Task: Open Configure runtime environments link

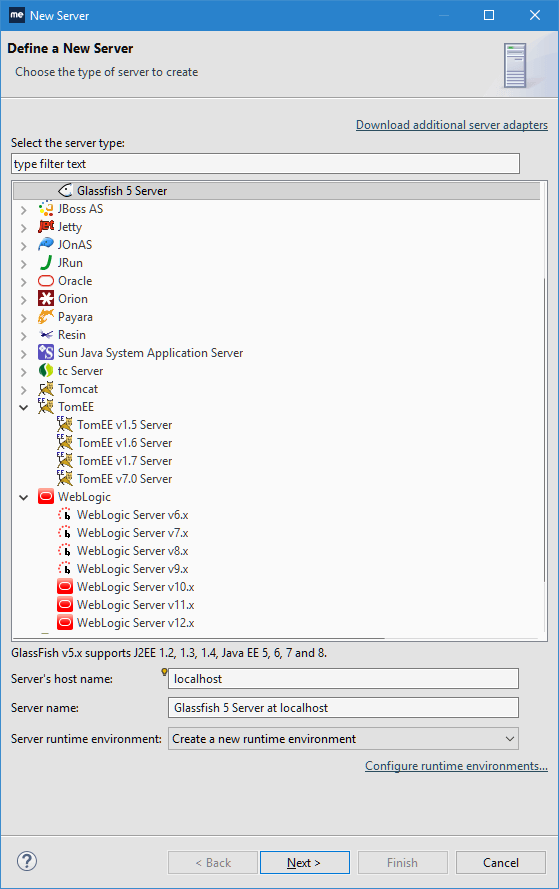Action: click(x=456, y=766)
